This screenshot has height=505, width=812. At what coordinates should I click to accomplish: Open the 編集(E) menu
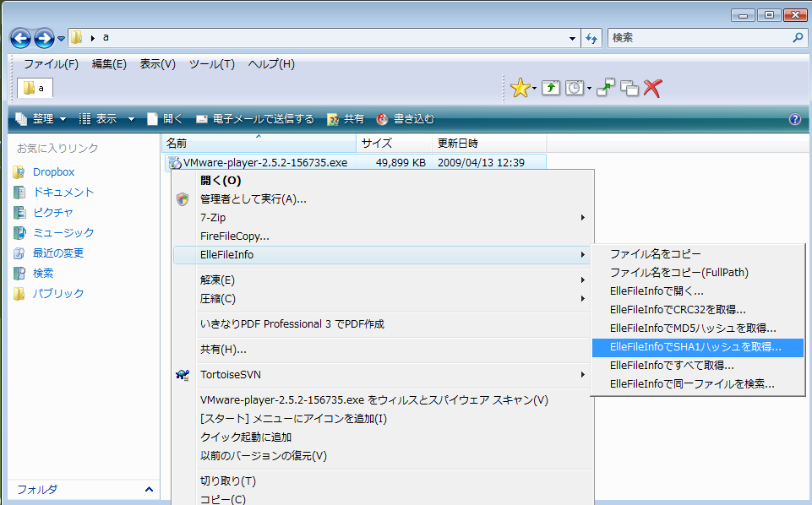[x=109, y=63]
